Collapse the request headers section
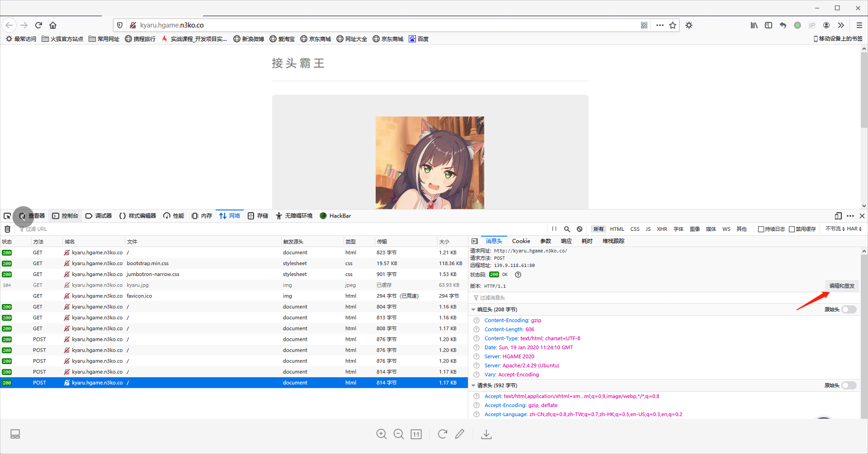868x454 pixels. click(473, 385)
